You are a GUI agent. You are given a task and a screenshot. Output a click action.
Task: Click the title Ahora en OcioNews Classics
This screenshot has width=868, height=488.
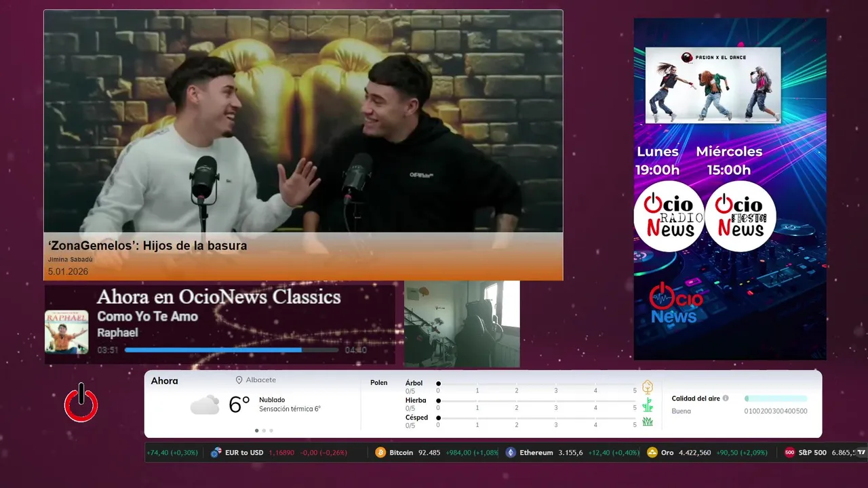tap(218, 297)
